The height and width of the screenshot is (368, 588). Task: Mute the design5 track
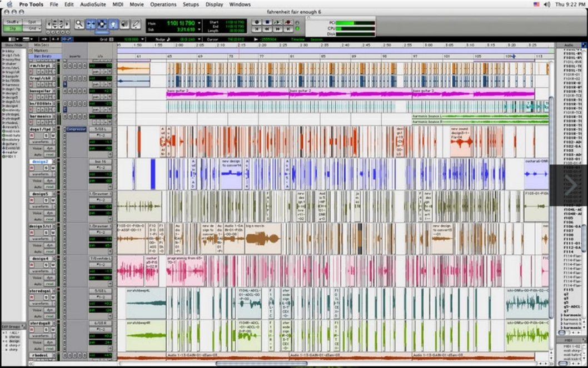click(x=53, y=200)
